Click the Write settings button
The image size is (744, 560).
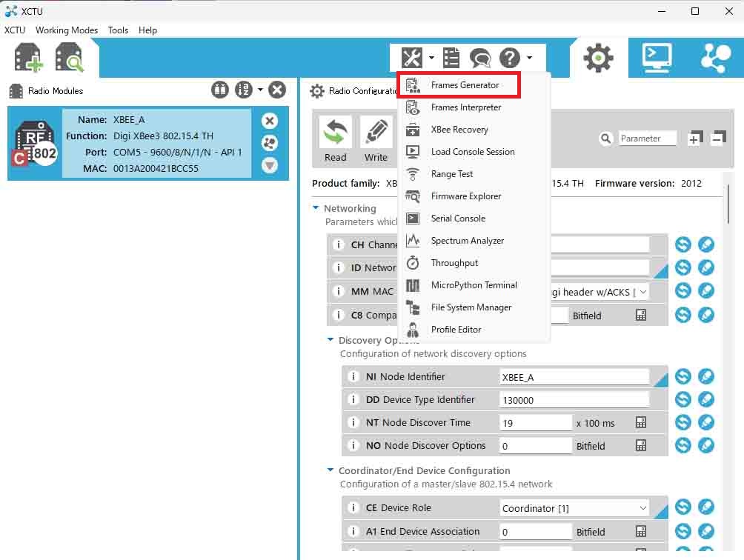click(376, 140)
